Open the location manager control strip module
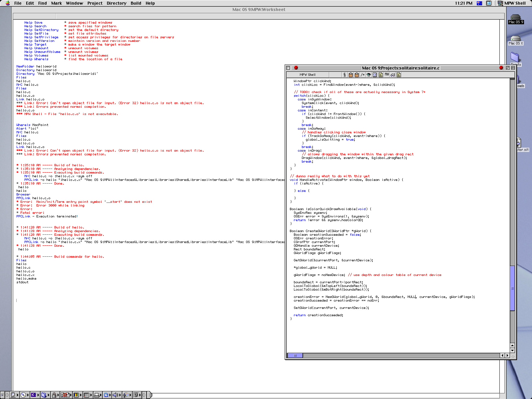The height and width of the screenshot is (399, 532). pos(66,395)
